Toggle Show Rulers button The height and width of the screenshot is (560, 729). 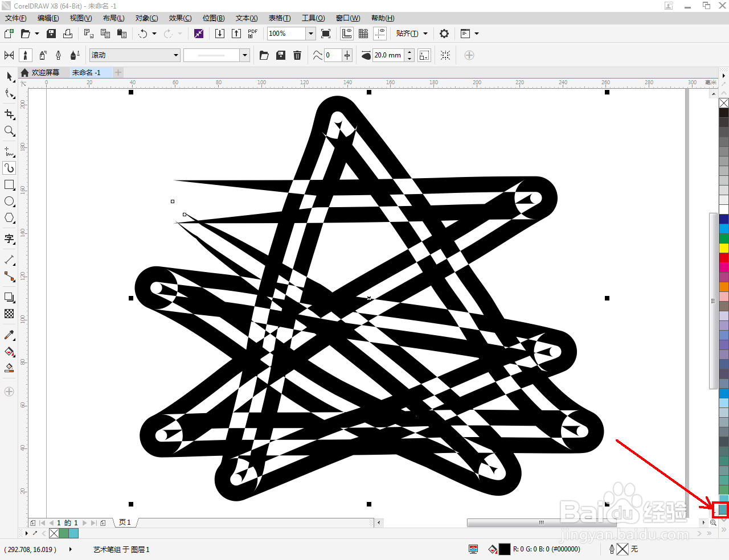coord(346,34)
